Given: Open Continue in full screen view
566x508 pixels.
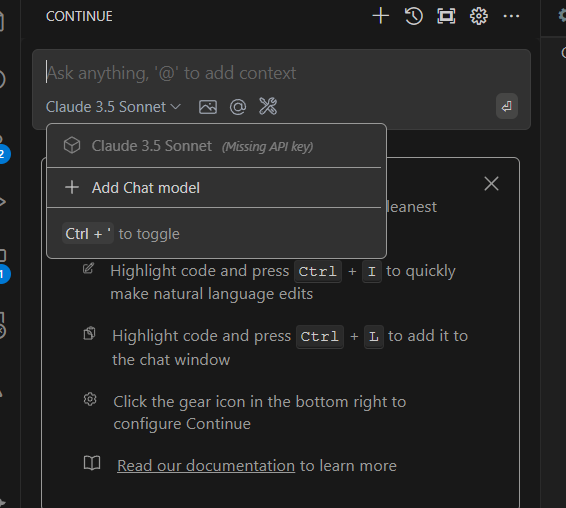Looking at the screenshot, I should (x=446, y=16).
